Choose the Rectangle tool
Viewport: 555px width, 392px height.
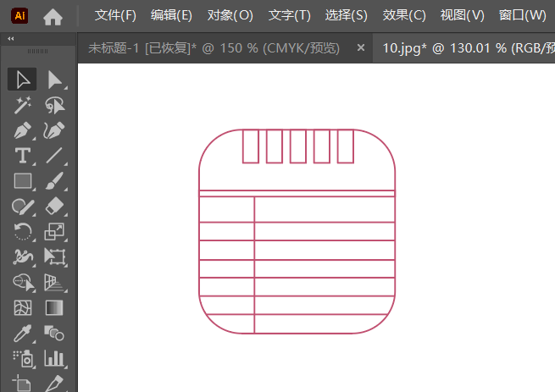pos(23,181)
